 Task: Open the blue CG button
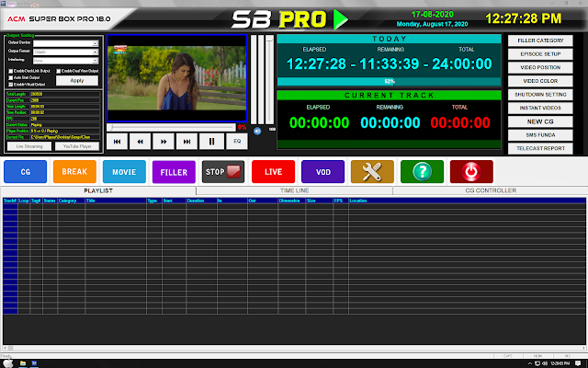pos(26,172)
